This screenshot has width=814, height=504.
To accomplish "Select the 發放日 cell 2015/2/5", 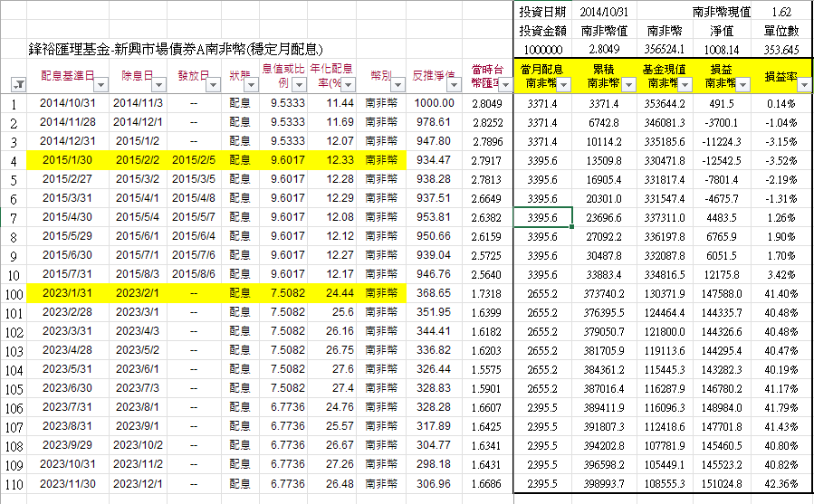I will 194,160.
